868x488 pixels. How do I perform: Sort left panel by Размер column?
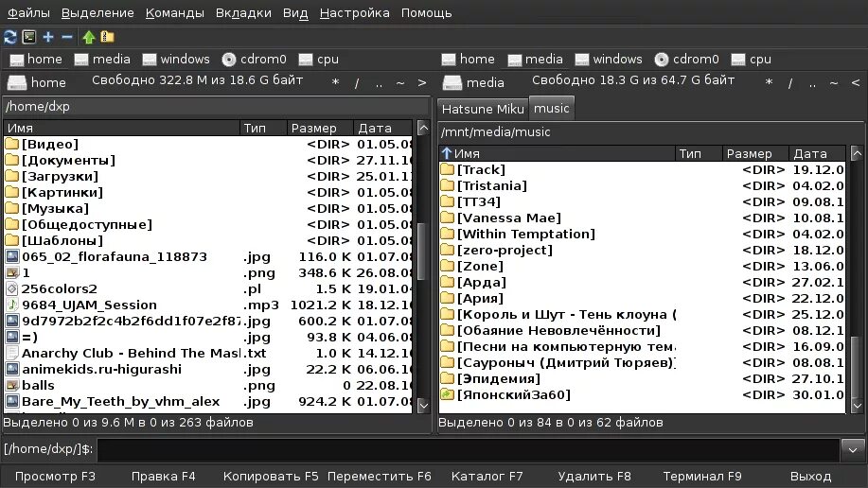320,128
